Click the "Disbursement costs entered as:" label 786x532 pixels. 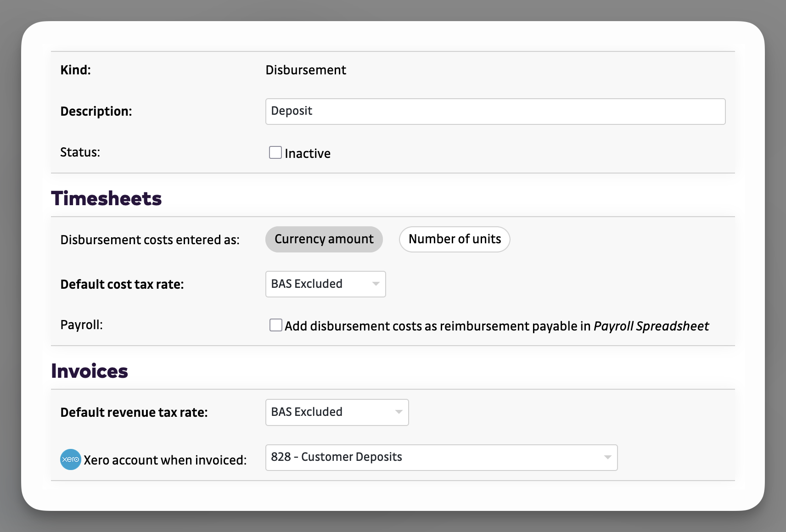tap(150, 240)
